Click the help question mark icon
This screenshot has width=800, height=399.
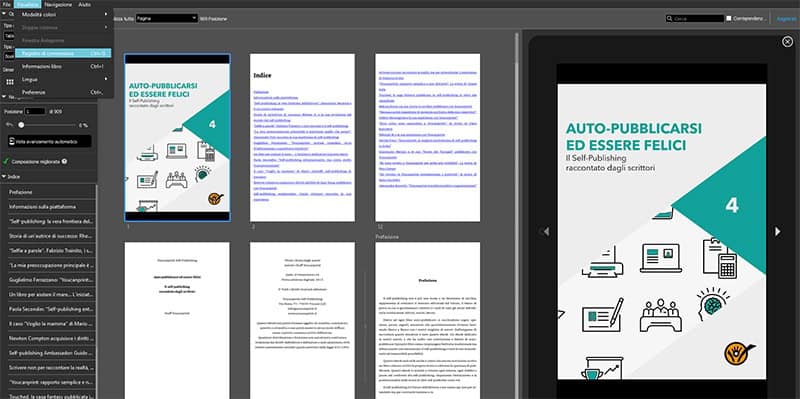(x=64, y=161)
